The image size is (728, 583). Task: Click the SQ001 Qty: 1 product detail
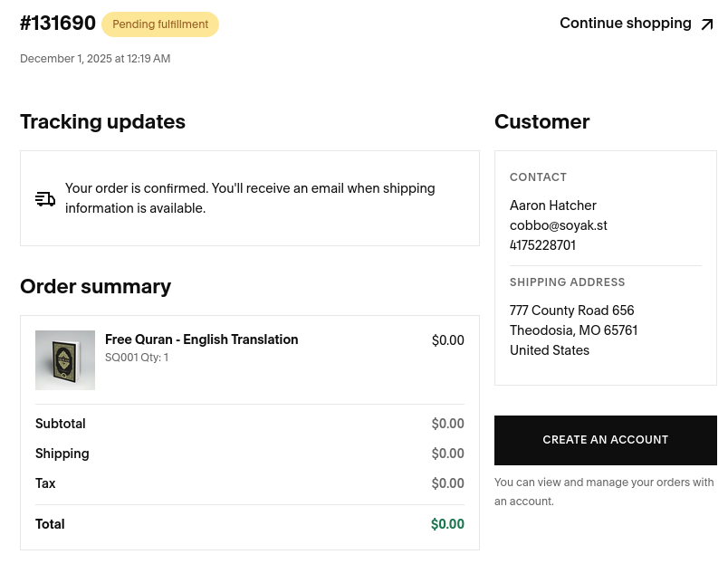pyautogui.click(x=137, y=358)
